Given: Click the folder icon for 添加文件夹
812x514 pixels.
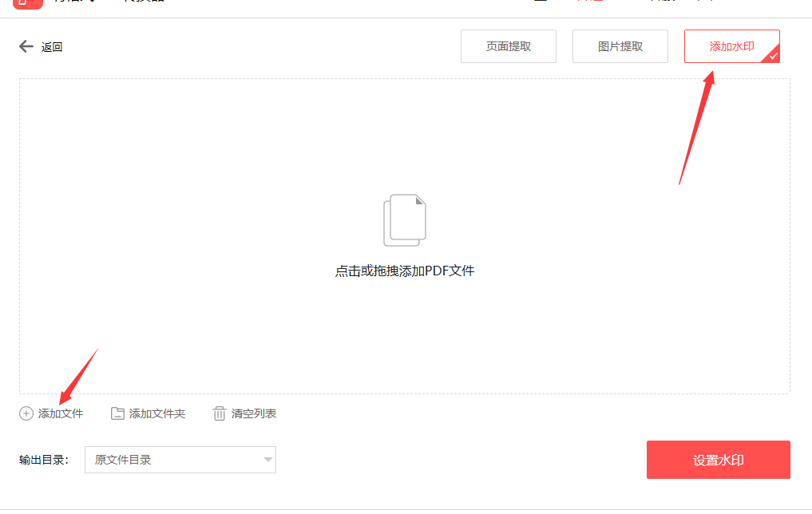Looking at the screenshot, I should 117,413.
